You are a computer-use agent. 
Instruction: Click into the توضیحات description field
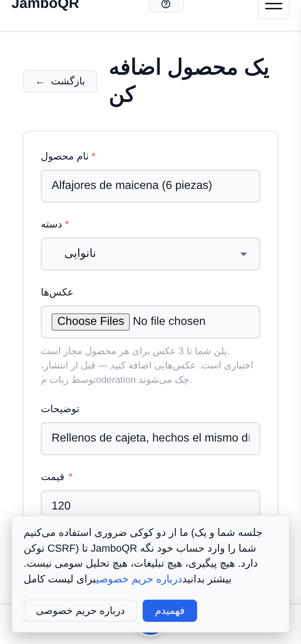pos(150,439)
